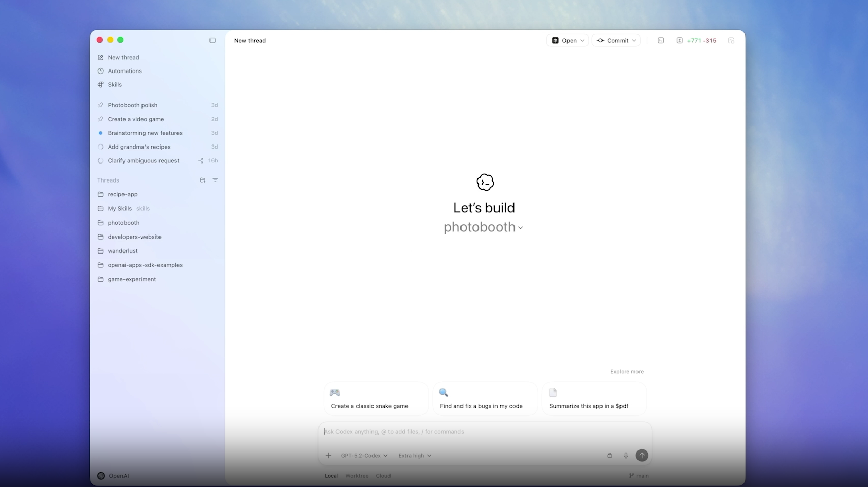Screen dimensions: 868x488
Task: Click the lock permissions icon
Action: tap(610, 456)
